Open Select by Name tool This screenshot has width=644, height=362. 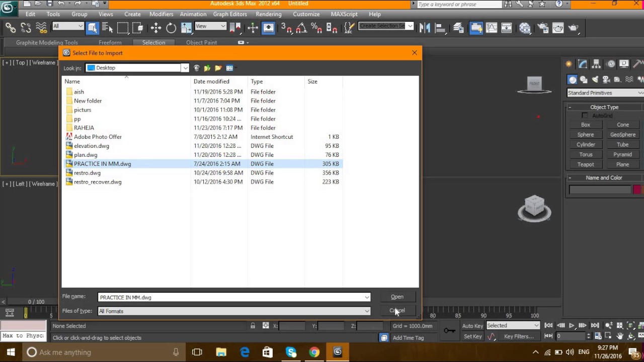(x=107, y=28)
